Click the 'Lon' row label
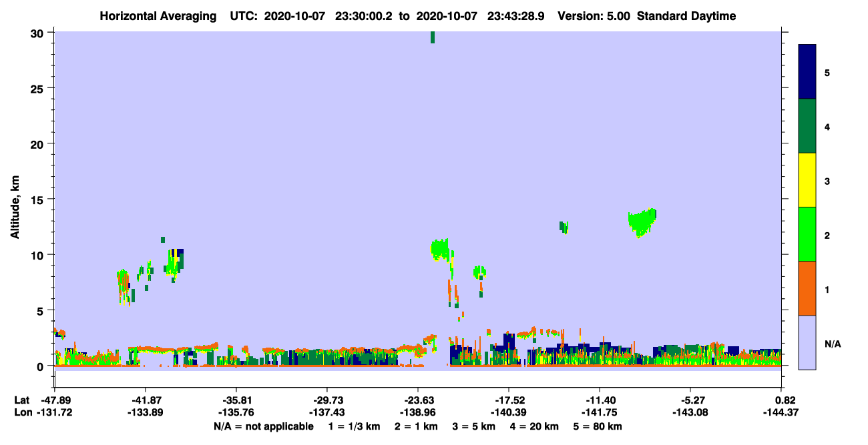868x445 pixels. click(23, 413)
